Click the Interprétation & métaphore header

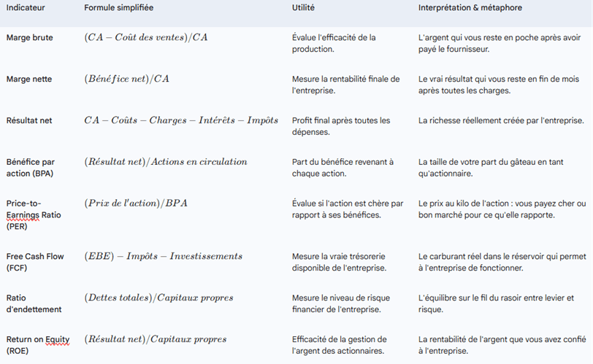[x=470, y=8]
